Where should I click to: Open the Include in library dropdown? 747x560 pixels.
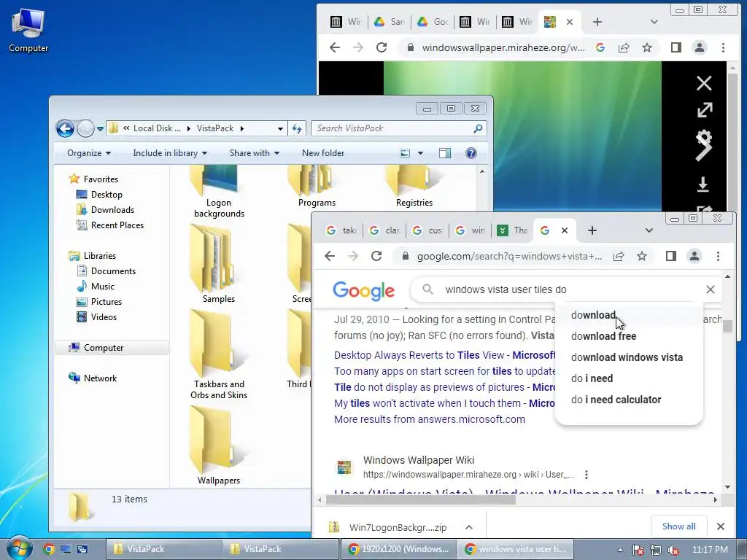(x=170, y=153)
